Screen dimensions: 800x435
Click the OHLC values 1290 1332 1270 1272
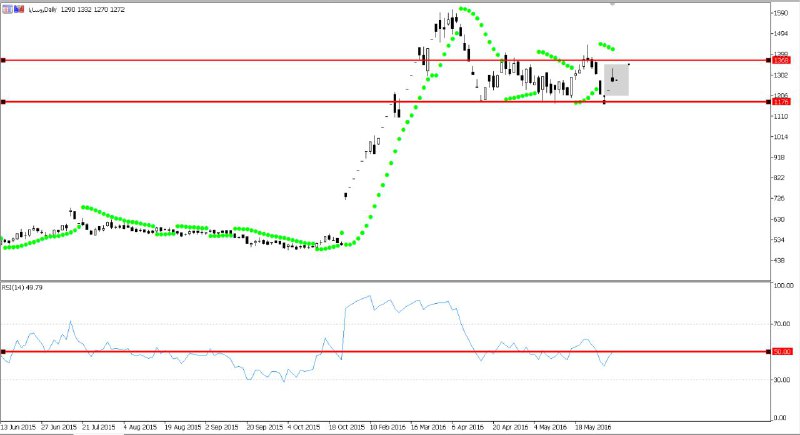[92, 10]
